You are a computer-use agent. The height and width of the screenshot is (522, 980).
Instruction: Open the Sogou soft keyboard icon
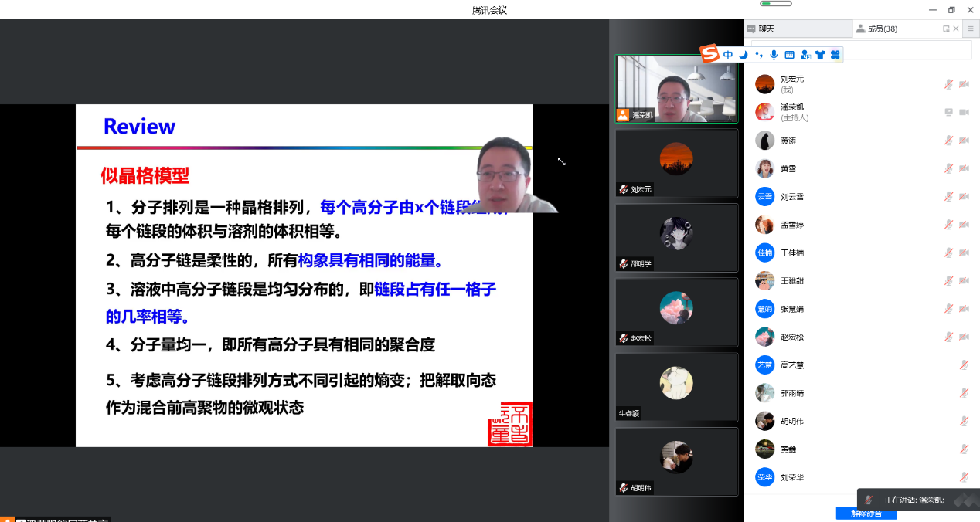[x=789, y=55]
